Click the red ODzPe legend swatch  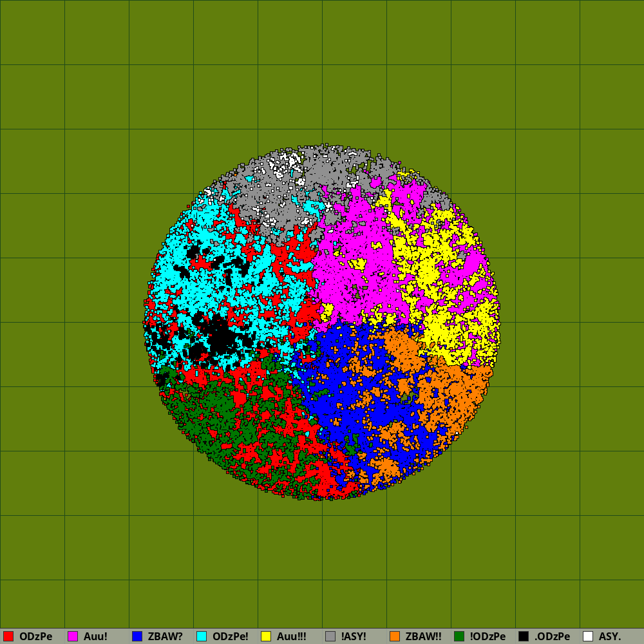[x=8, y=636]
